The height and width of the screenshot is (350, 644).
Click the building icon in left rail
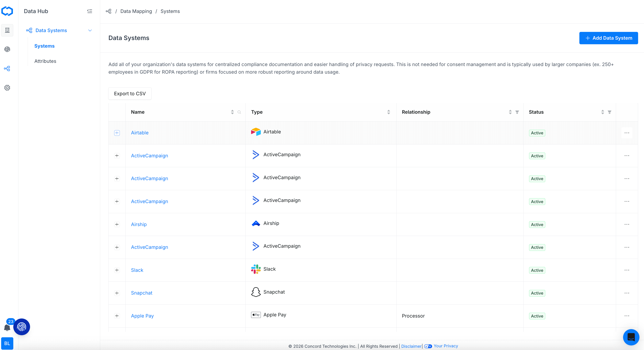(x=7, y=30)
